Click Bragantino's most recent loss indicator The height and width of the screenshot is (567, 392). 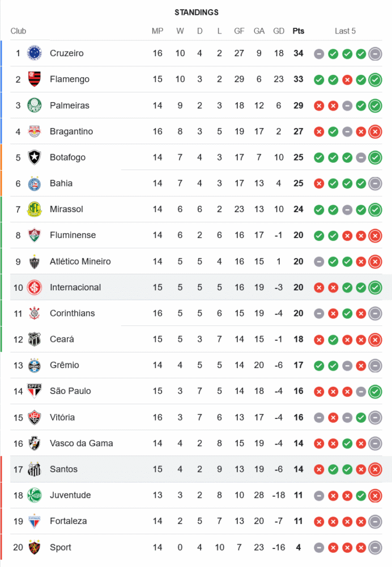click(x=375, y=132)
